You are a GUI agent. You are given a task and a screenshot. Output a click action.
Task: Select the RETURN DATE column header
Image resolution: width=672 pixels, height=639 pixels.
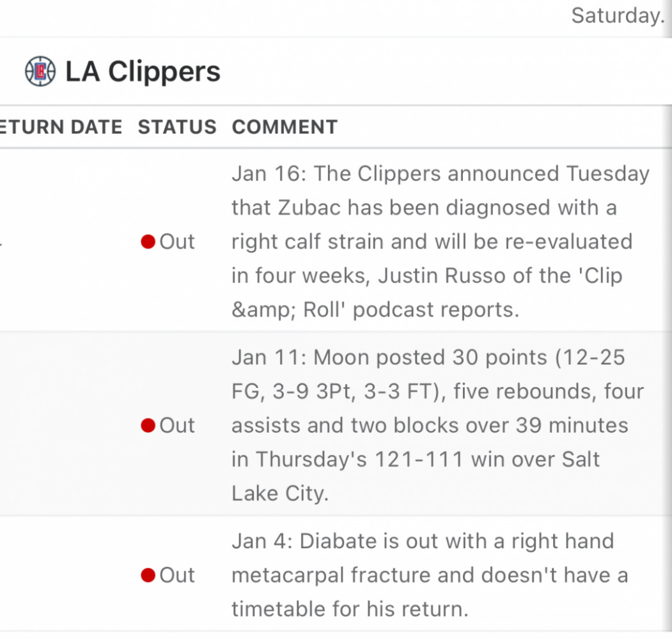pyautogui.click(x=61, y=127)
